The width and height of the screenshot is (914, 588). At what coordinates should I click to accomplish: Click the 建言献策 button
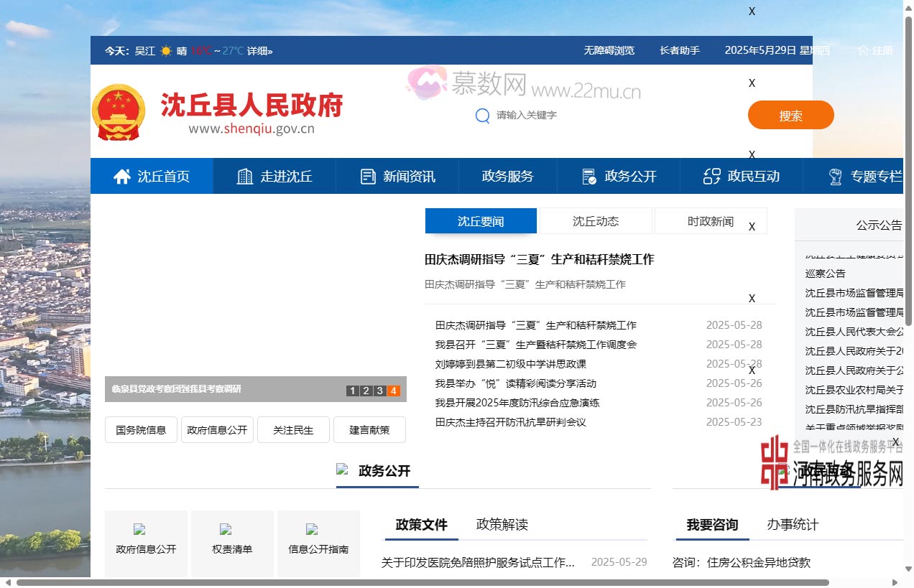(x=369, y=429)
